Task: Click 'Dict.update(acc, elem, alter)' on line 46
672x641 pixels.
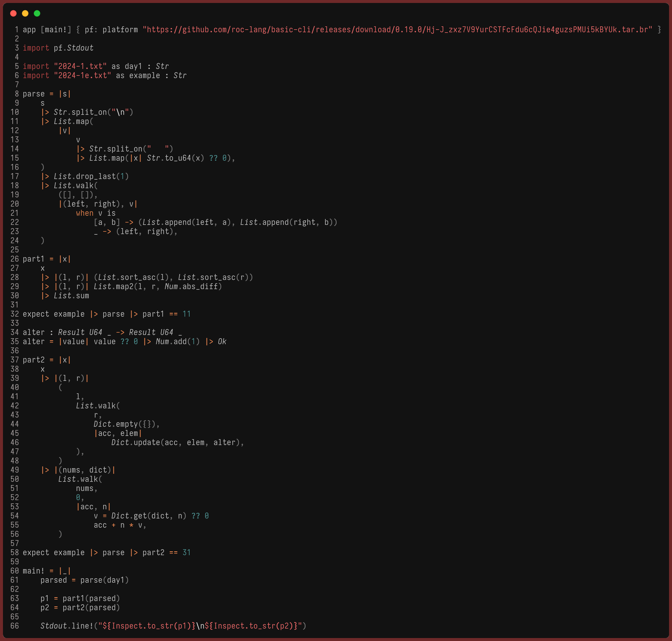Action: point(176,443)
